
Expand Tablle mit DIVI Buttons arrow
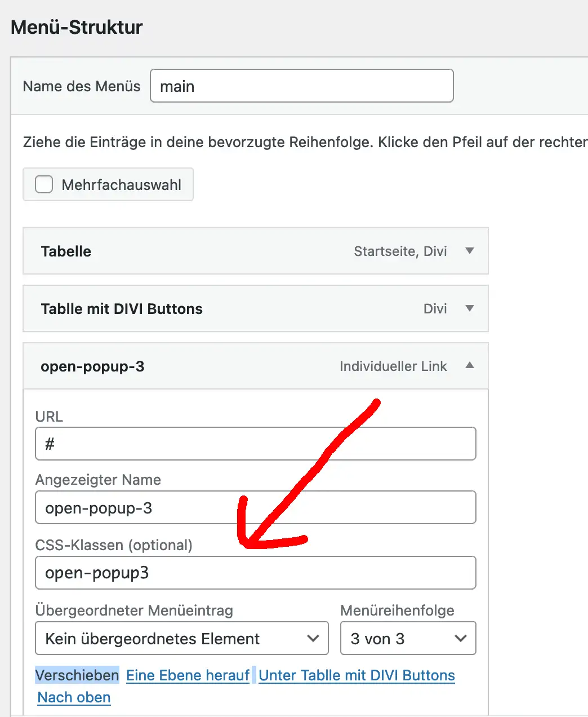469,308
